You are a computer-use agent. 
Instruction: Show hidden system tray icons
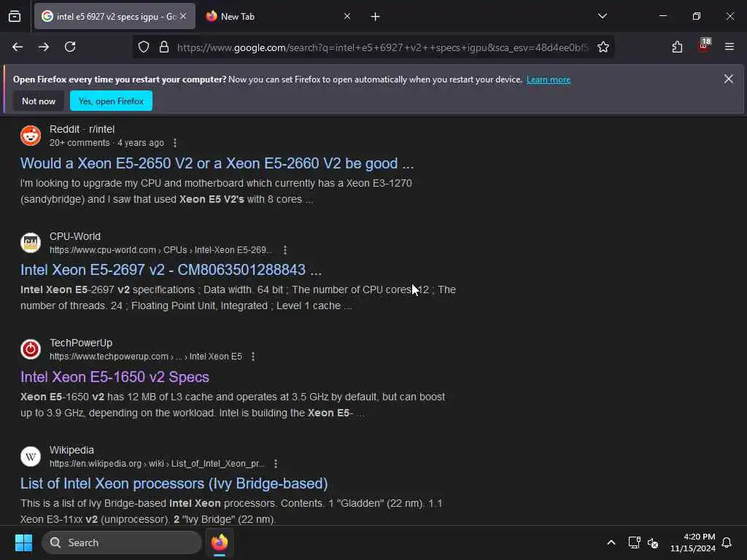tap(611, 542)
